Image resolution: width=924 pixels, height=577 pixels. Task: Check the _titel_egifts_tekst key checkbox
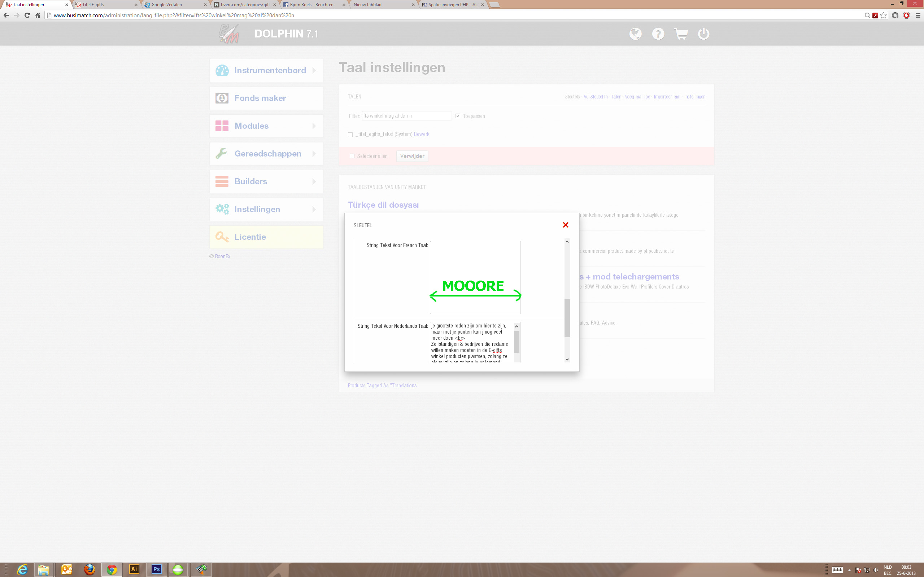click(x=350, y=135)
